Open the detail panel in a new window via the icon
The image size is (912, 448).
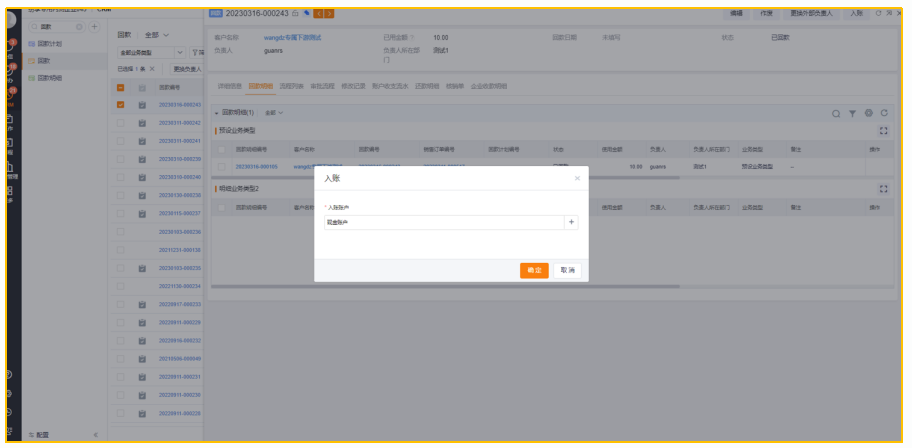coord(889,13)
